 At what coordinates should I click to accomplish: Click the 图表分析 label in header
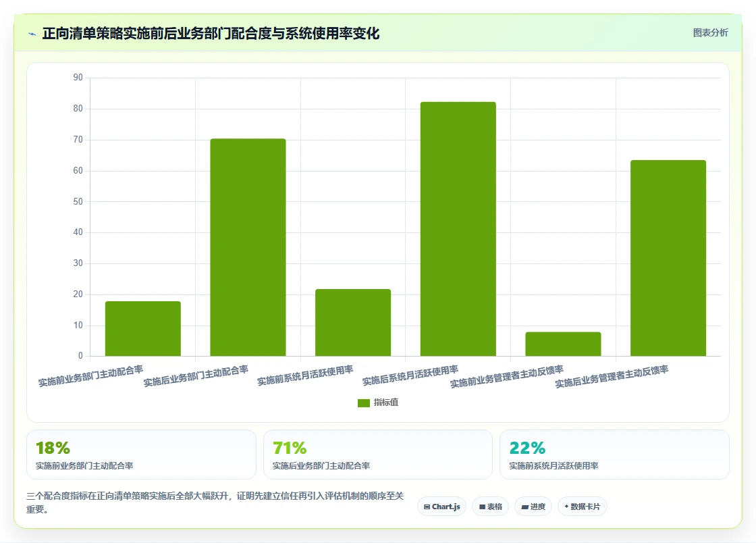coord(710,33)
